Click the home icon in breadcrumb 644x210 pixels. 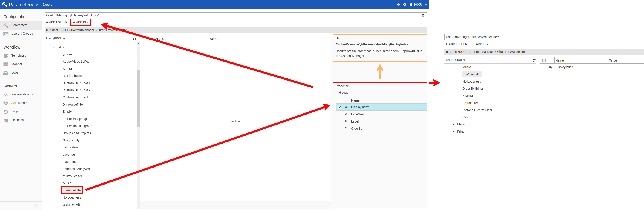47,30
